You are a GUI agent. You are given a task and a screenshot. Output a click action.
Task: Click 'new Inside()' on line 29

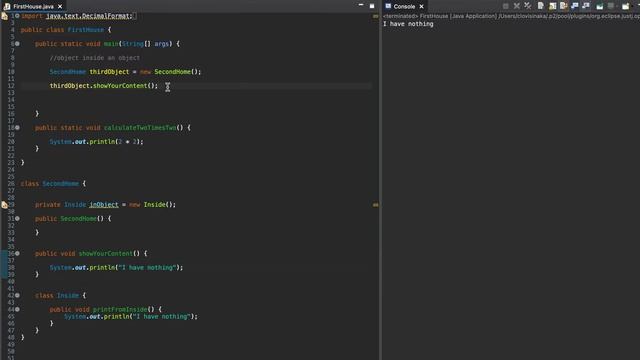coord(151,204)
